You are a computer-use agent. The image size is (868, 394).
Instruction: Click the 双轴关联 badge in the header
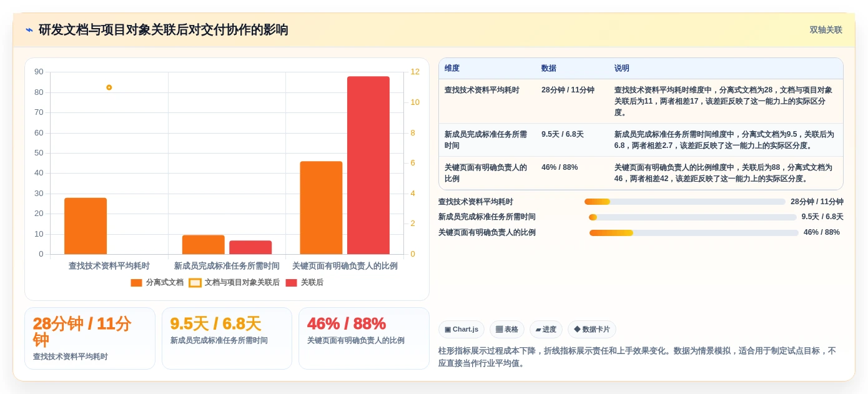pyautogui.click(x=826, y=30)
